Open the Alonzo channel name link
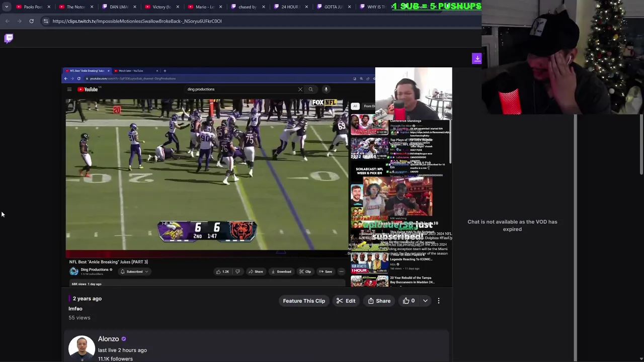Screen dimensions: 644x362 click(108, 339)
